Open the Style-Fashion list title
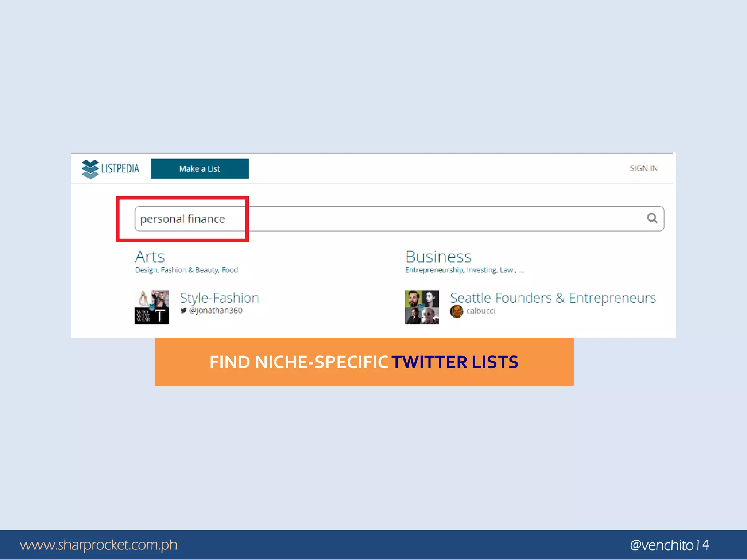The width and height of the screenshot is (747, 560). 220,298
